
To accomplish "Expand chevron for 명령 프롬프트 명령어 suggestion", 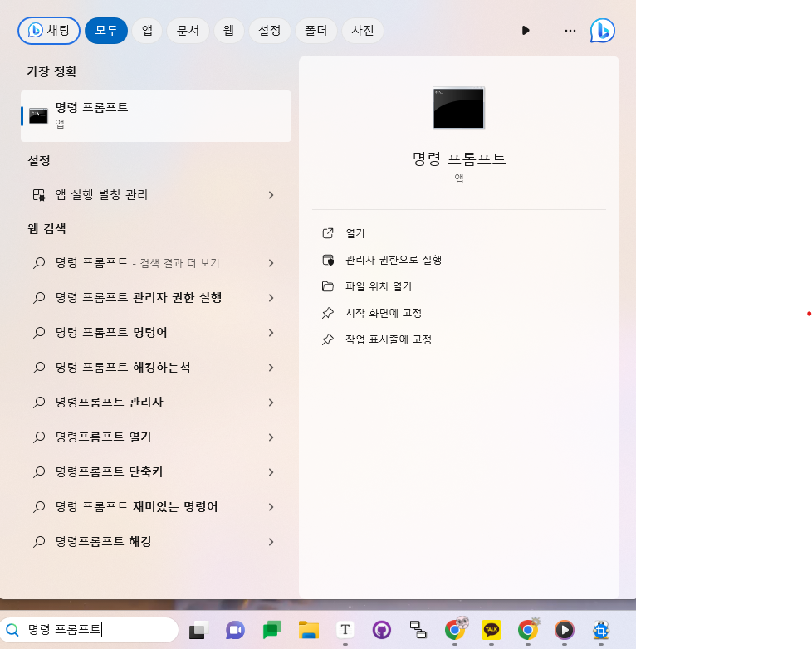I will 271,333.
